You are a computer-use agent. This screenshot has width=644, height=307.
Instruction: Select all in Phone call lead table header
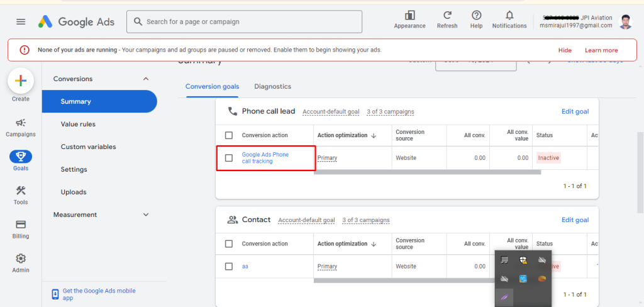click(x=229, y=135)
